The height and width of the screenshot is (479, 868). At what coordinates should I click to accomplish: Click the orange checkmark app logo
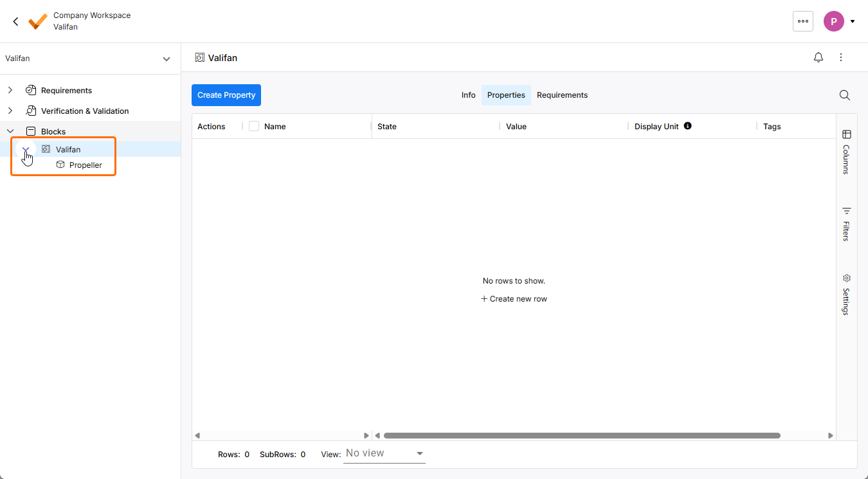click(x=38, y=21)
